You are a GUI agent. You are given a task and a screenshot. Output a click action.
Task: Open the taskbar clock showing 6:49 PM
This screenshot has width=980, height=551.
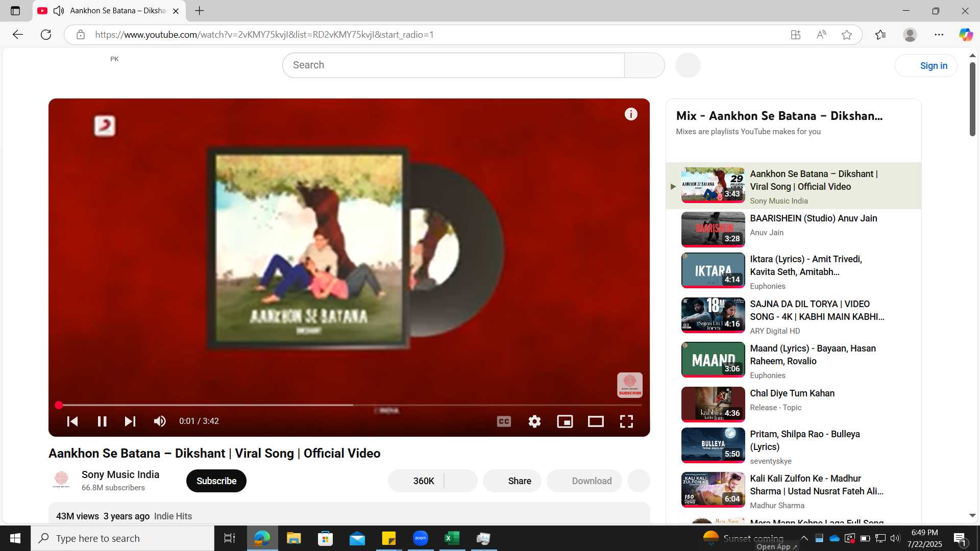925,538
